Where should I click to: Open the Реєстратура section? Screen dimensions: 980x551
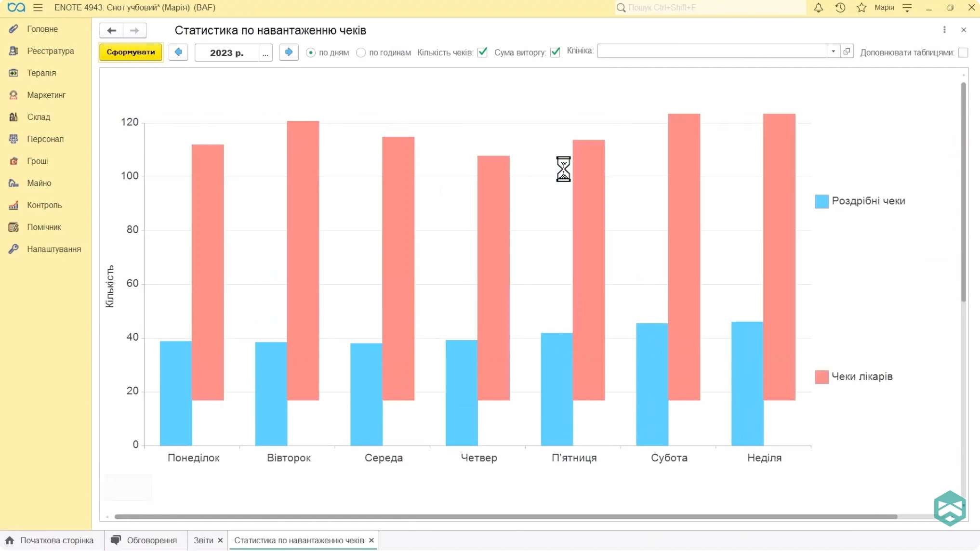[x=50, y=51]
